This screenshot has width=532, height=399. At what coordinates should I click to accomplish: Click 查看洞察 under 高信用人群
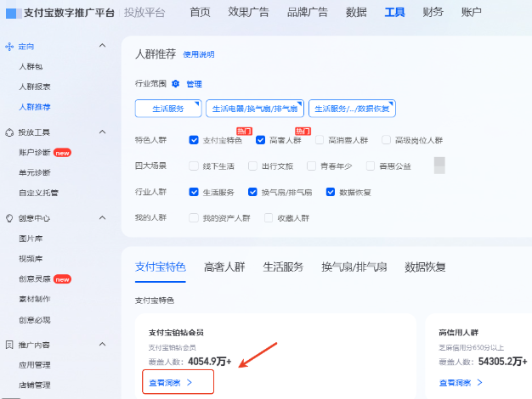(455, 383)
